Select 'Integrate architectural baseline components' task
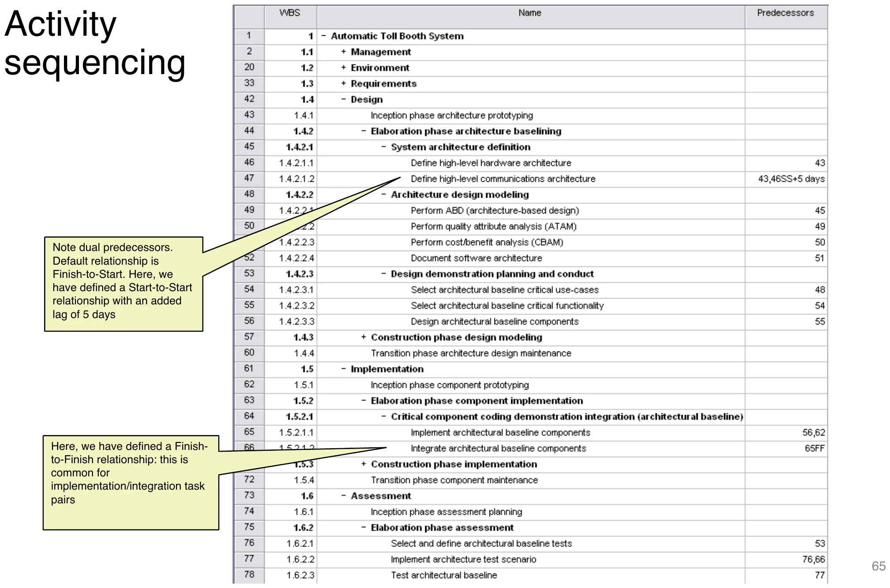This screenshot has width=890, height=588. pyautogui.click(x=498, y=449)
